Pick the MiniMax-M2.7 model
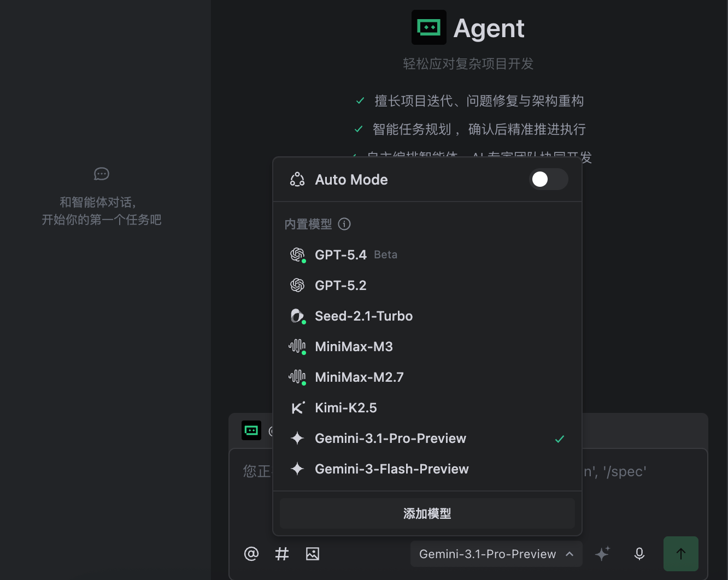The height and width of the screenshot is (580, 728). click(x=427, y=377)
